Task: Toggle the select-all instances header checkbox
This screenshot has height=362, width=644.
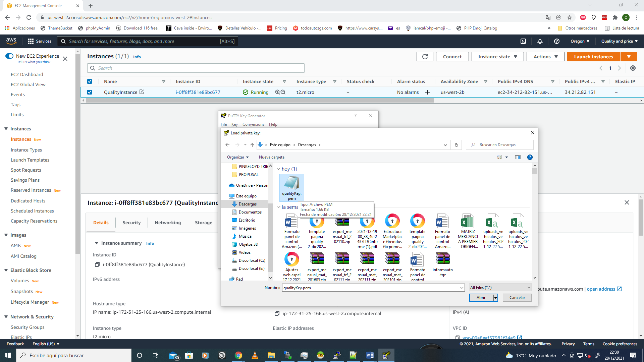Action: (x=90, y=81)
